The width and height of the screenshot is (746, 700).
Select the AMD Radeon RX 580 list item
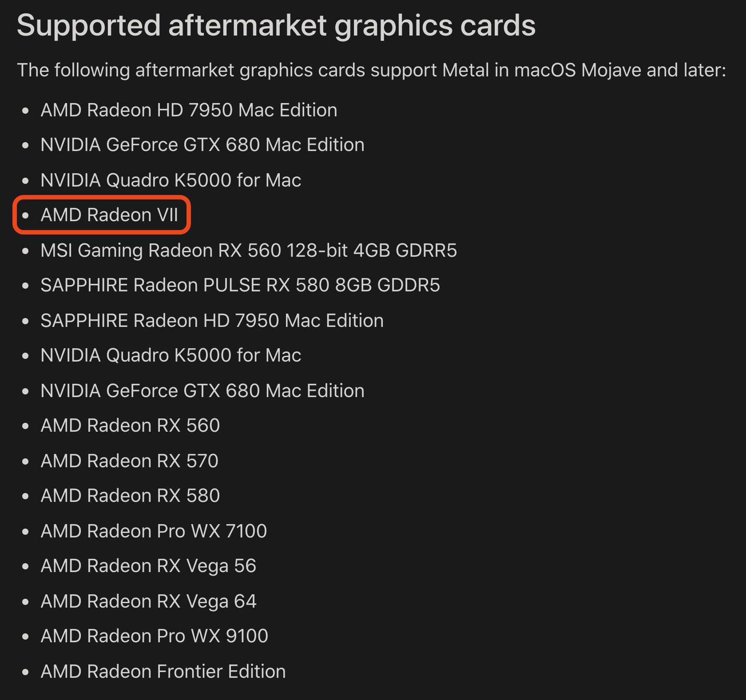pyautogui.click(x=131, y=496)
